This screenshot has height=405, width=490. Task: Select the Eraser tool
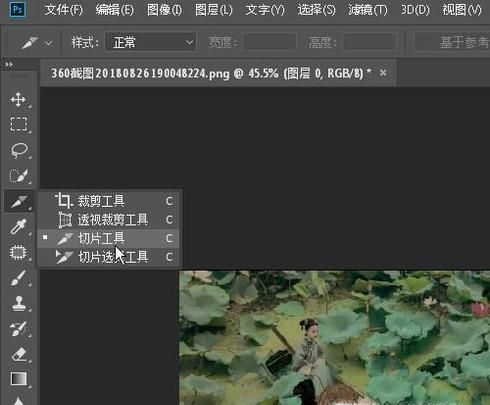18,354
